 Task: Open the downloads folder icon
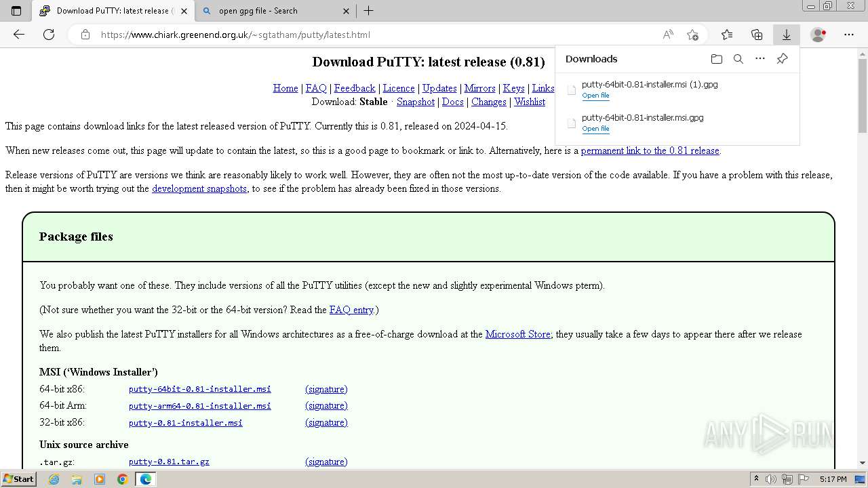click(x=717, y=59)
